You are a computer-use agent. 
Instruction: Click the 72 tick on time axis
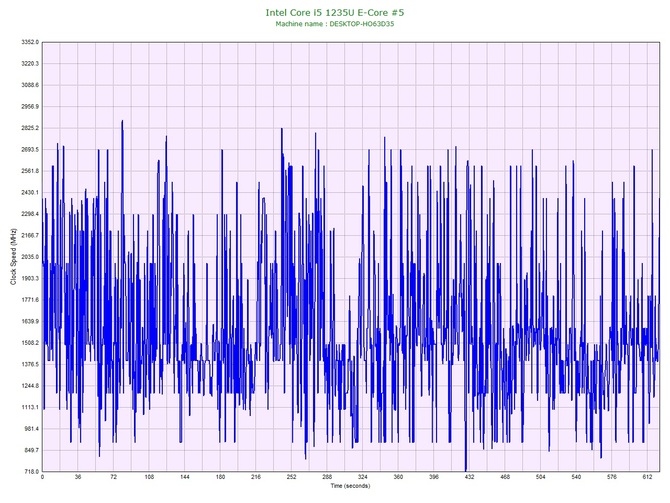pyautogui.click(x=113, y=477)
